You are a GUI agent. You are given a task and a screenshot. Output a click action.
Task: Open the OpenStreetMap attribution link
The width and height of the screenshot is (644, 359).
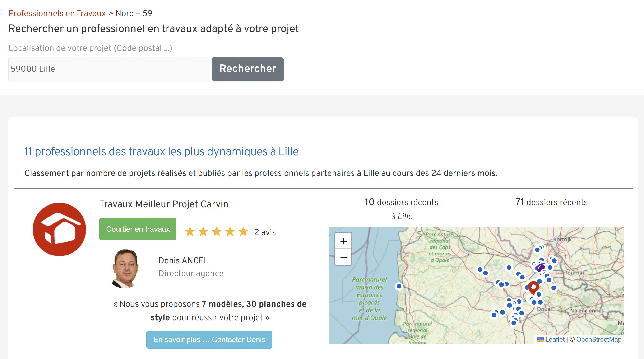coord(598,340)
